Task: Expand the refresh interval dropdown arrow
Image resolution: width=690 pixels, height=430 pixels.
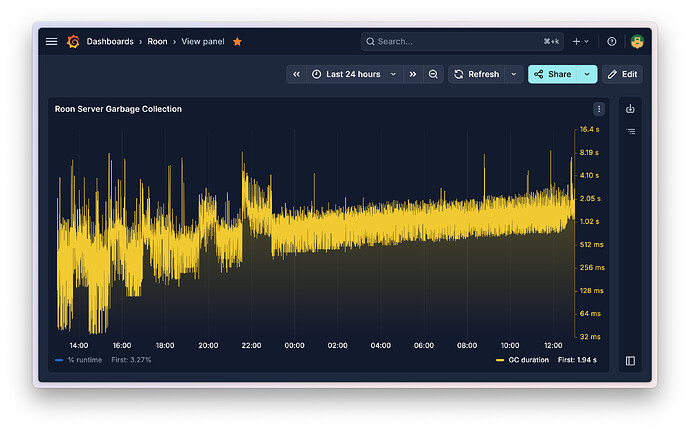Action: tap(514, 74)
